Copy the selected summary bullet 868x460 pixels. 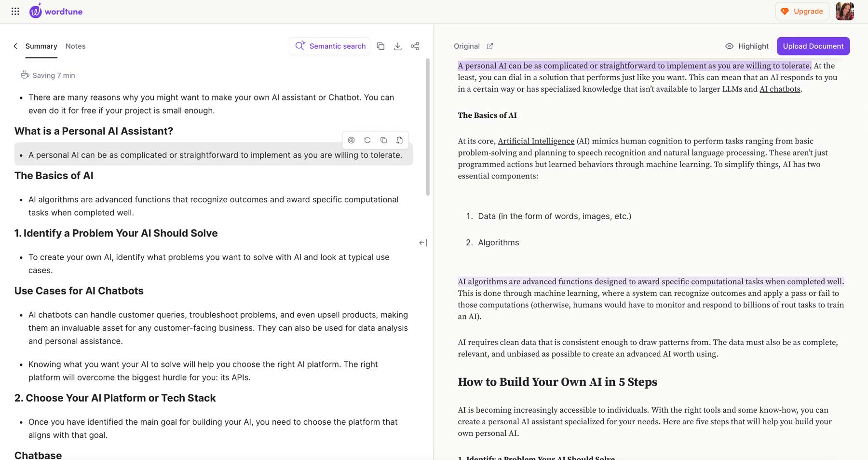coord(383,140)
